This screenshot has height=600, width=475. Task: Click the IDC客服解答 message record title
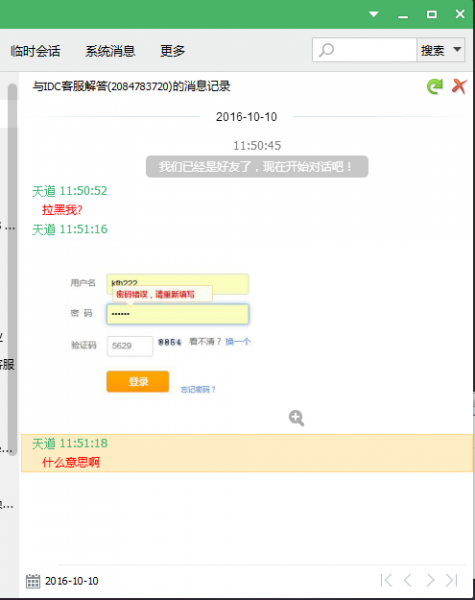pyautogui.click(x=131, y=86)
